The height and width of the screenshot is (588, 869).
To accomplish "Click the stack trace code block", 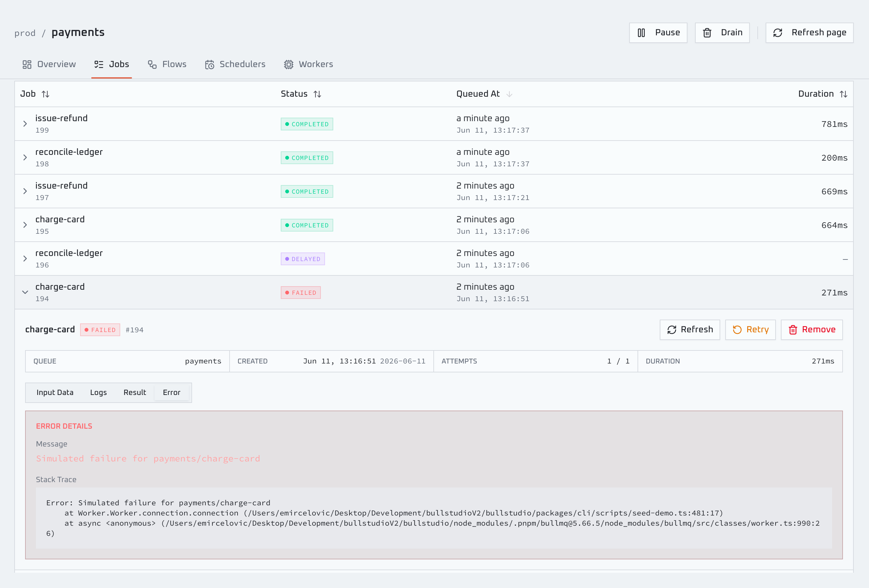I will [x=434, y=518].
